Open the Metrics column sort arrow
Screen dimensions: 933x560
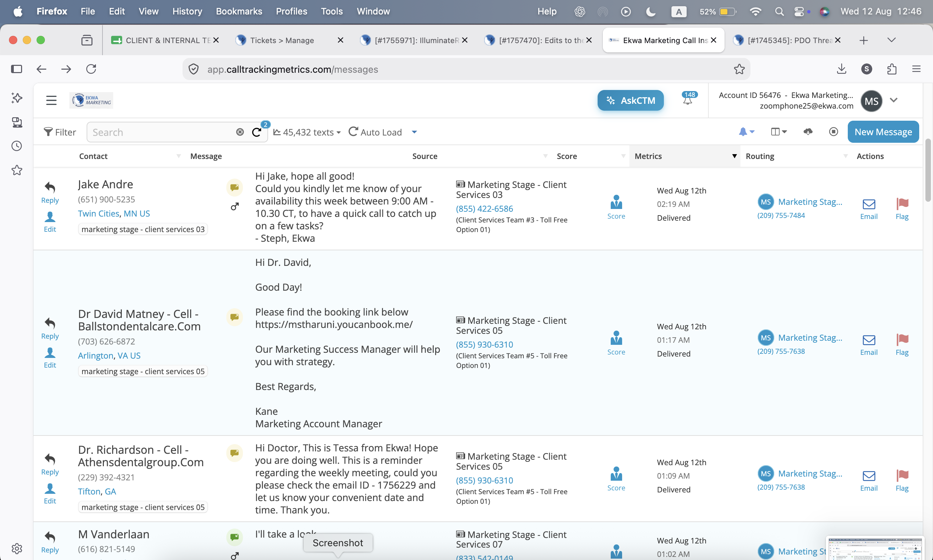point(734,156)
